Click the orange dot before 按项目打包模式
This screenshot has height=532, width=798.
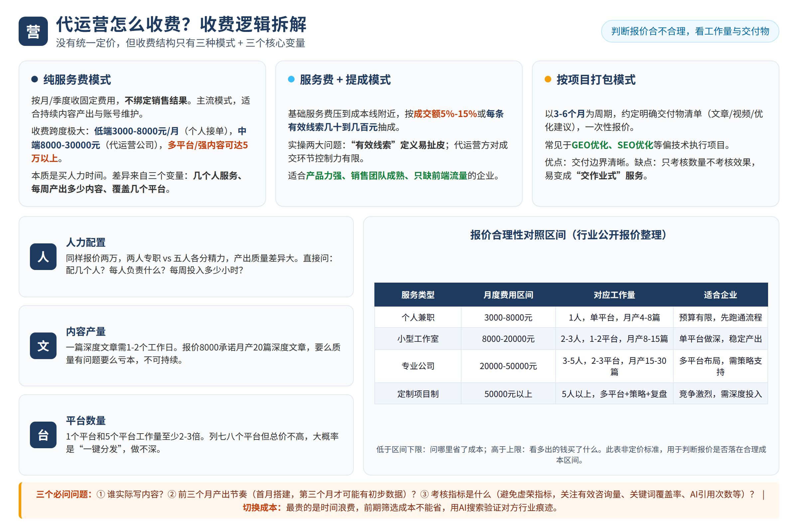548,79
